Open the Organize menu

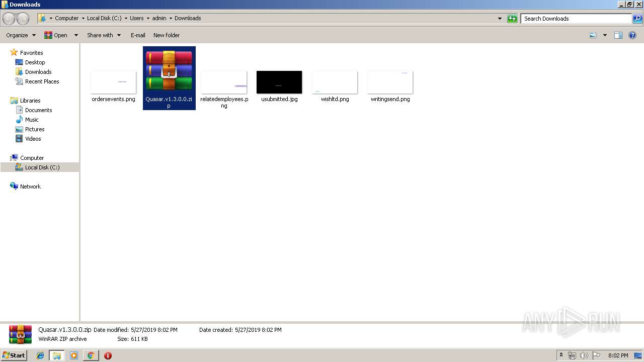coord(21,35)
